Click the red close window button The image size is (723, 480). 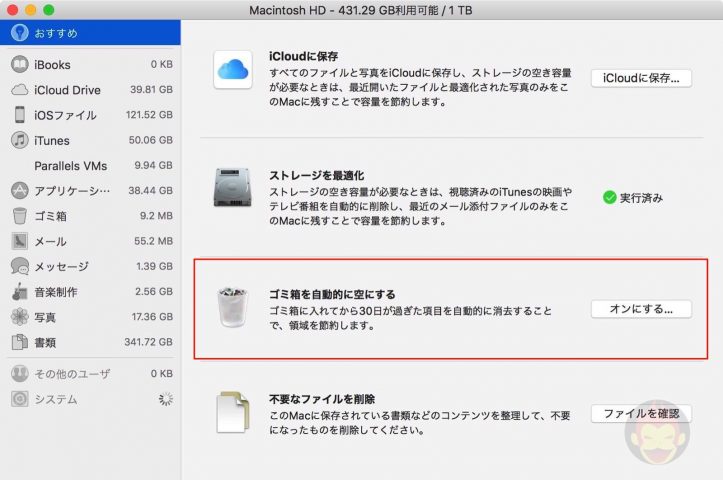(12, 10)
